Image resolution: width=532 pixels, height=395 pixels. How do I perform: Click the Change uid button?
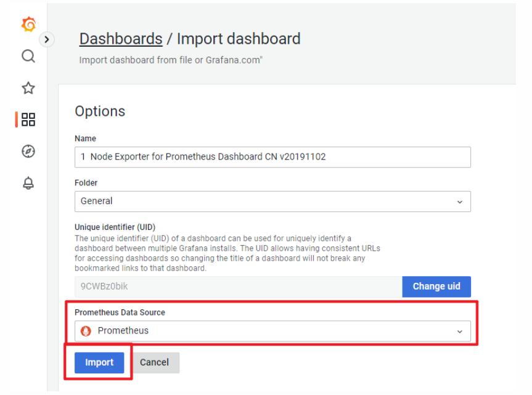click(x=436, y=287)
